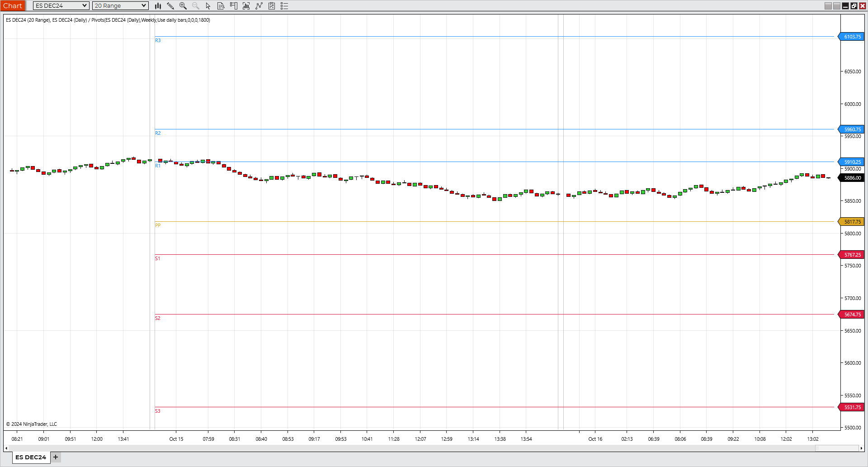Click the 5700.00 price axis label
Viewport: 868px width, 467px height.
tap(853, 298)
